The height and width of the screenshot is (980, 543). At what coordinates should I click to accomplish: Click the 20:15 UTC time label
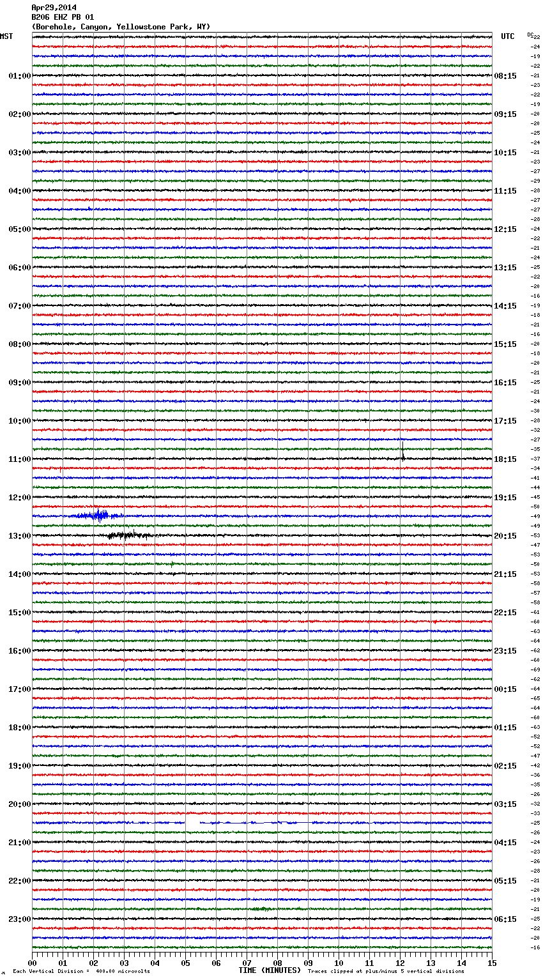point(505,536)
